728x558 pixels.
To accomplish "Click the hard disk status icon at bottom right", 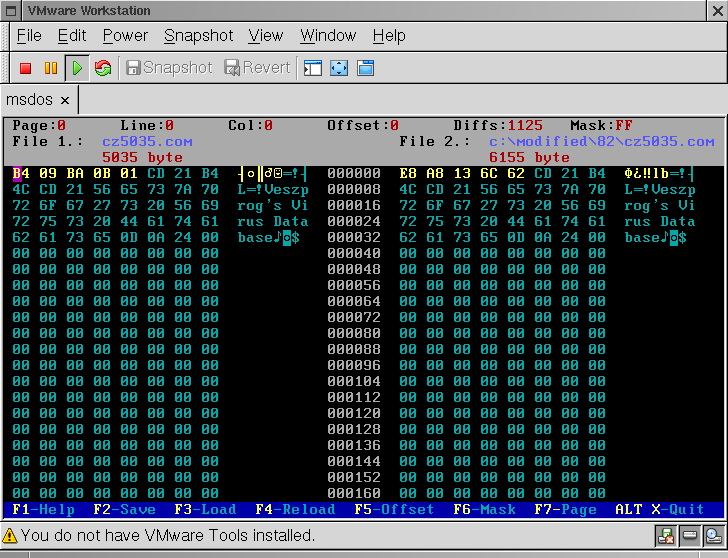I will (x=713, y=536).
